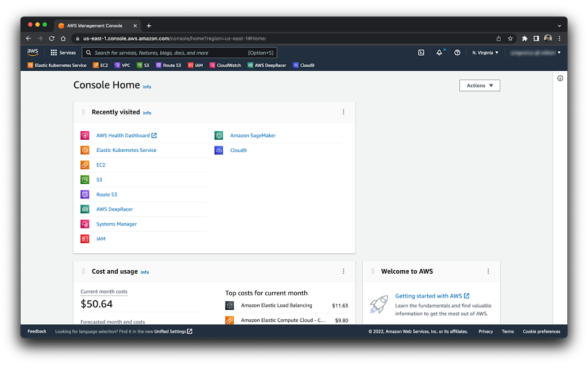This screenshot has height=368, width=588.
Task: Open Recently visited widget options menu
Action: tap(343, 112)
